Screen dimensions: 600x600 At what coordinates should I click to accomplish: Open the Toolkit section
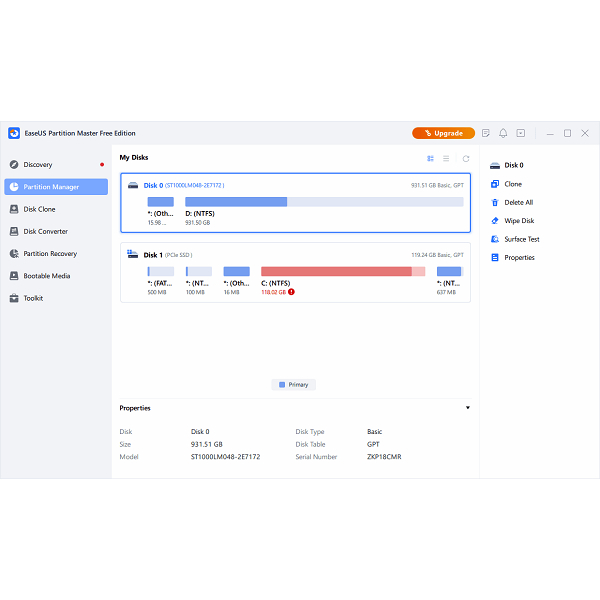56,298
